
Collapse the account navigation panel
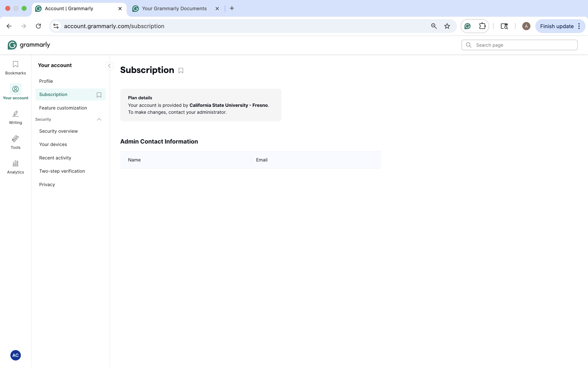coord(109,66)
